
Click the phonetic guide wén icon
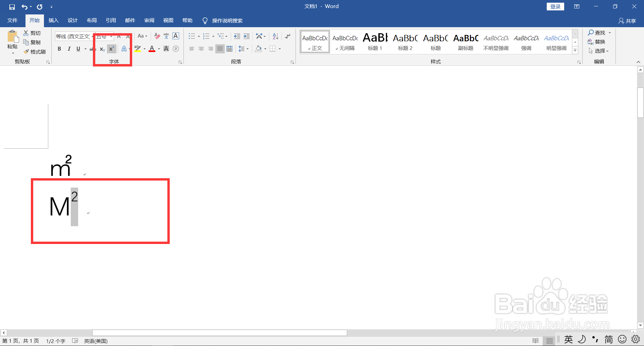(x=166, y=36)
